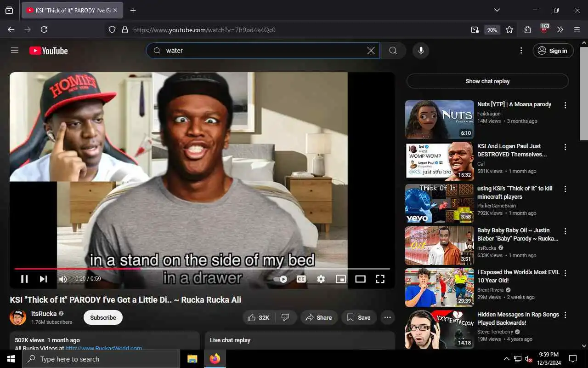Open File Explorer from the taskbar
Image resolution: width=588 pixels, height=368 pixels.
tap(192, 359)
